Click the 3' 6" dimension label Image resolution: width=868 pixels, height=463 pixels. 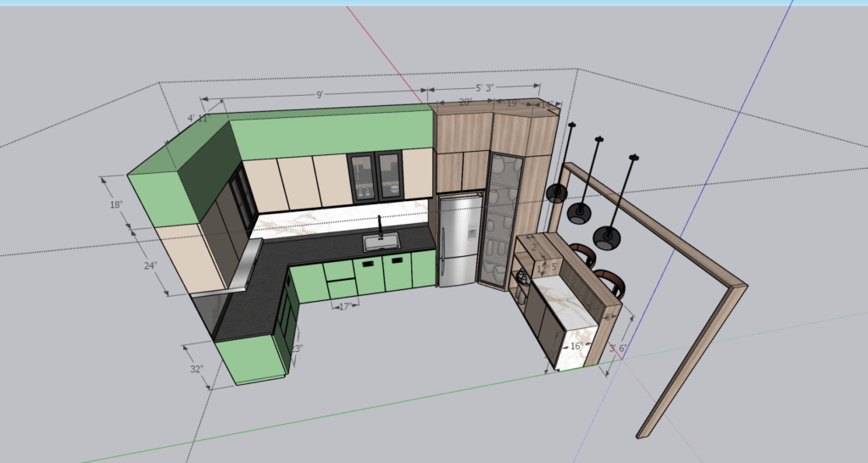pyautogui.click(x=618, y=349)
